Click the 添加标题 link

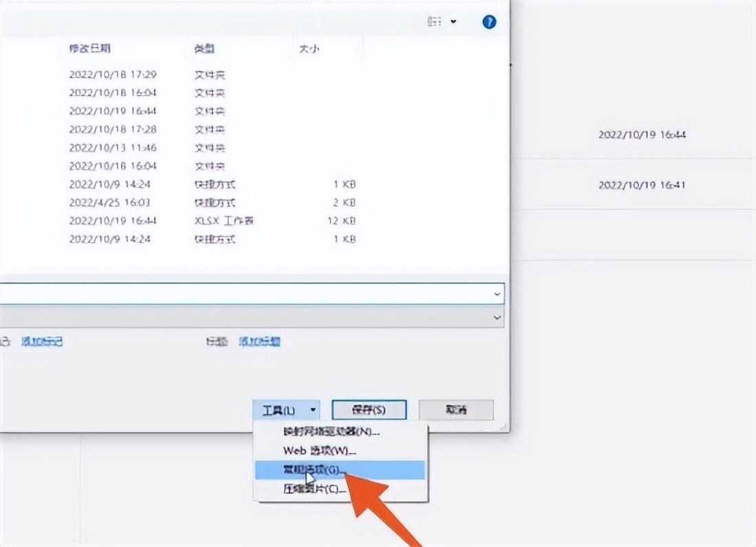[259, 342]
